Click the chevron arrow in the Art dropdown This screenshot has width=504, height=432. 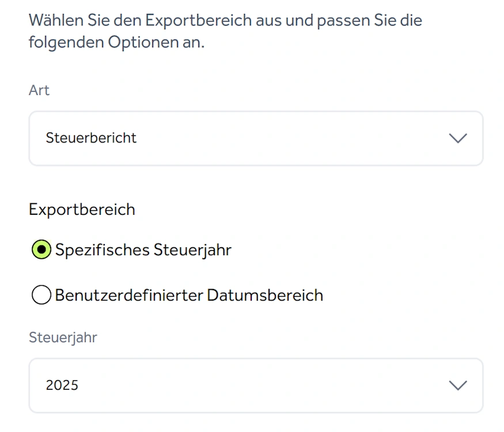click(458, 138)
